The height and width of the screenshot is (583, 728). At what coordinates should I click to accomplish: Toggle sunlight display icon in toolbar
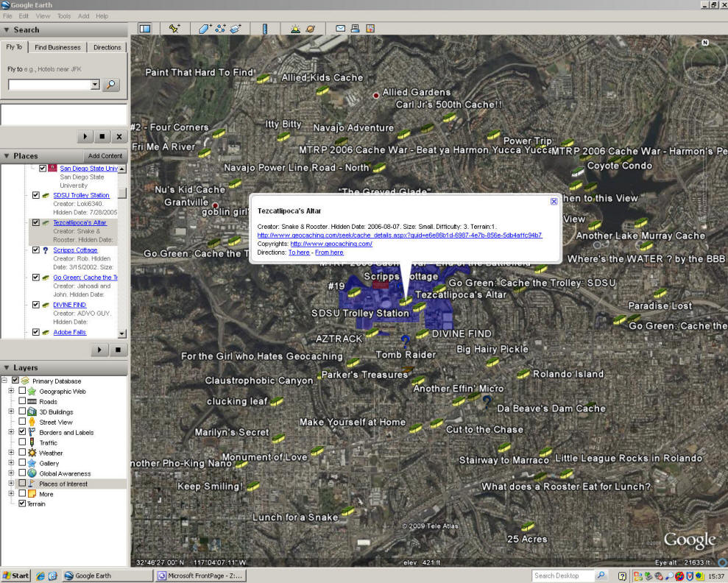tap(295, 29)
